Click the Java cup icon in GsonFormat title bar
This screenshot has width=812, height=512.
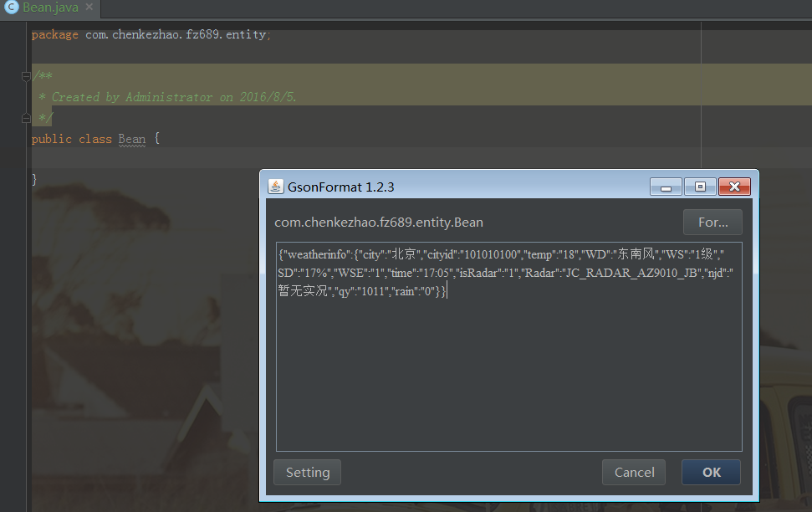point(275,187)
